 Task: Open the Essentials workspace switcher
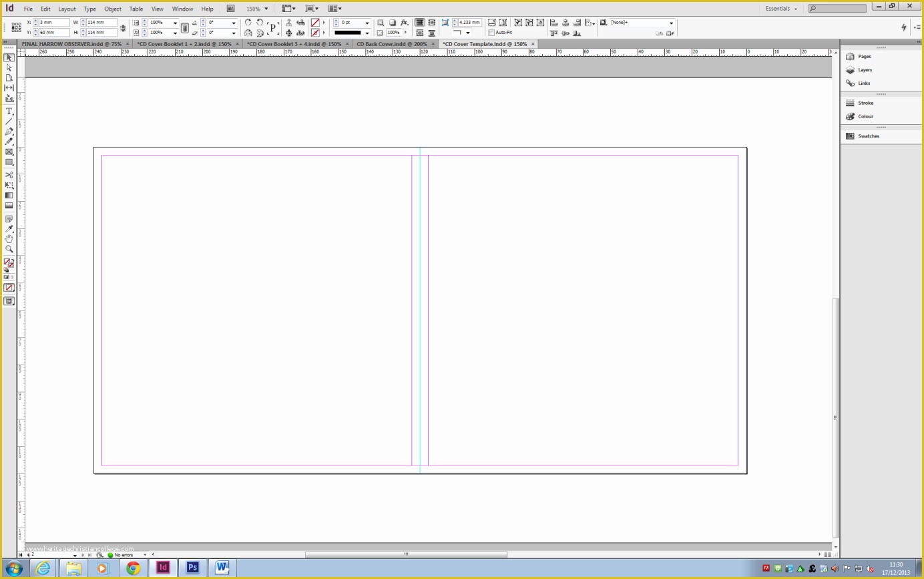pyautogui.click(x=781, y=9)
